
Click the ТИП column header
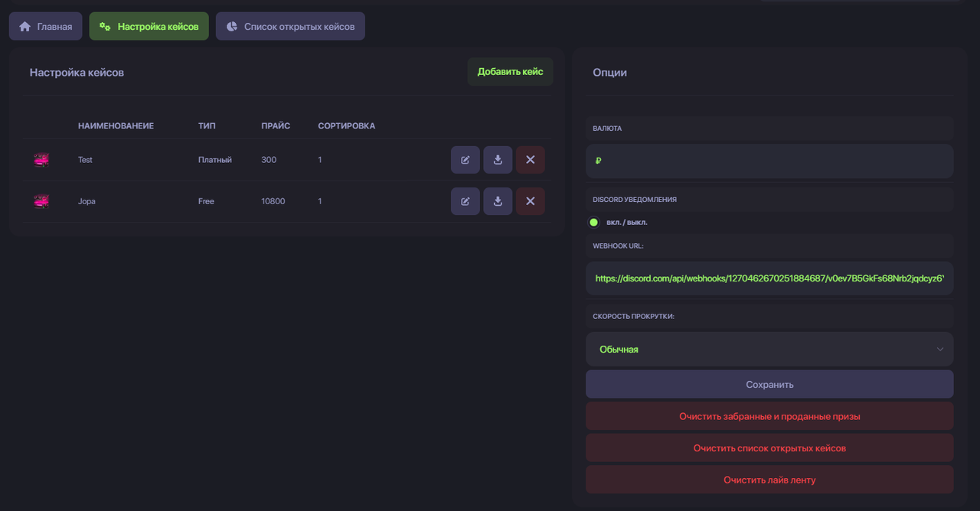207,125
